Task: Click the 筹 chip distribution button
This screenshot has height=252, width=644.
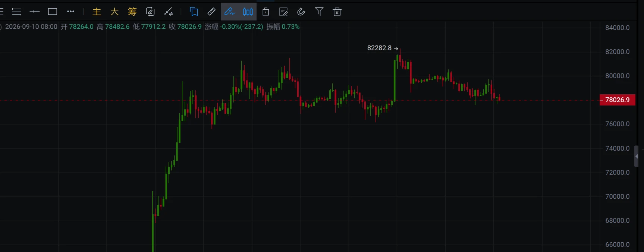Action: [x=132, y=12]
